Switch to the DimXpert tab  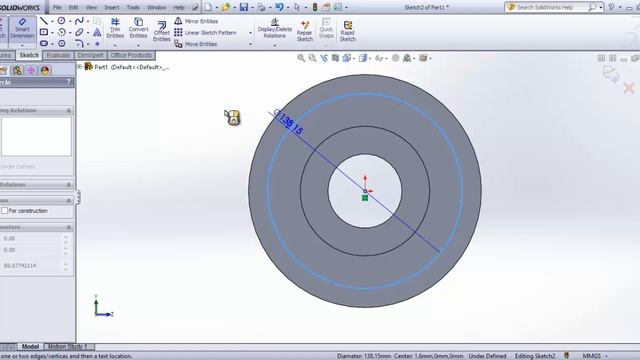[x=90, y=55]
